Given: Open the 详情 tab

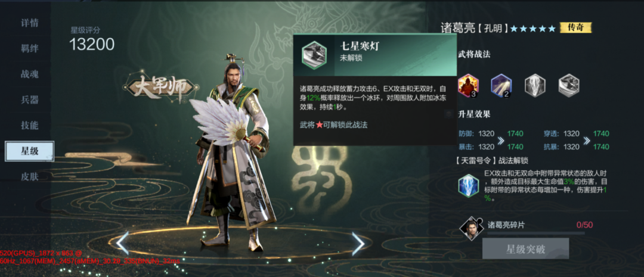Looking at the screenshot, I should point(30,23).
